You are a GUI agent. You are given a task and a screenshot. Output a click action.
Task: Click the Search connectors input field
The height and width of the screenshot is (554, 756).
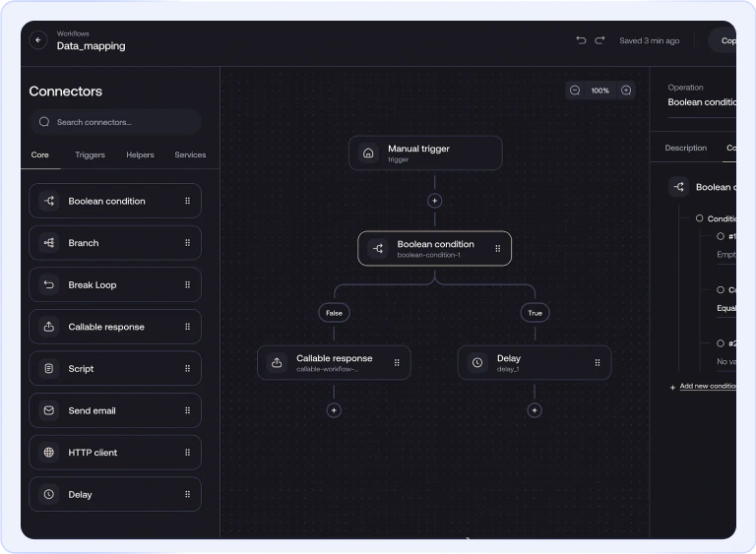click(115, 122)
